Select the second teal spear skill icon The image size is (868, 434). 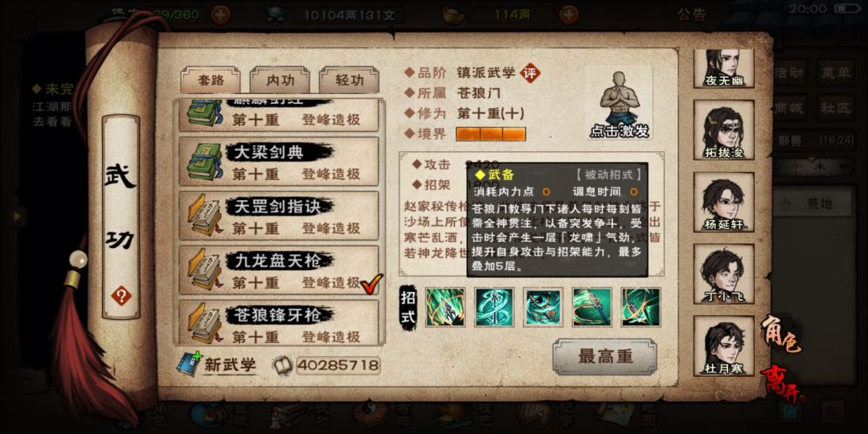click(x=493, y=307)
